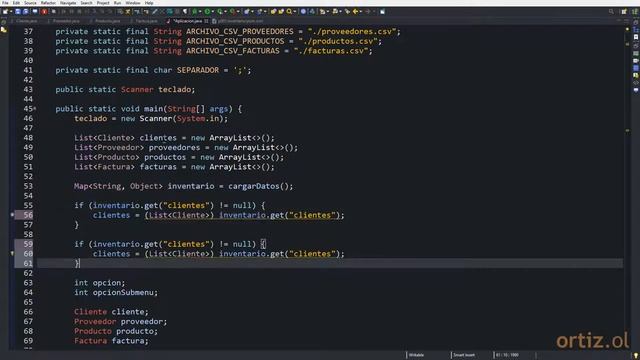640x360 pixels.
Task: Click the Coverage launch icon
Action: point(220,11)
